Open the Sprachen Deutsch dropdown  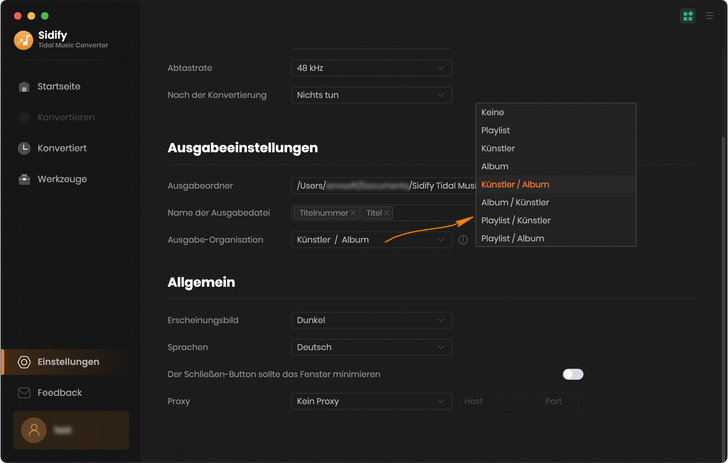[372, 347]
